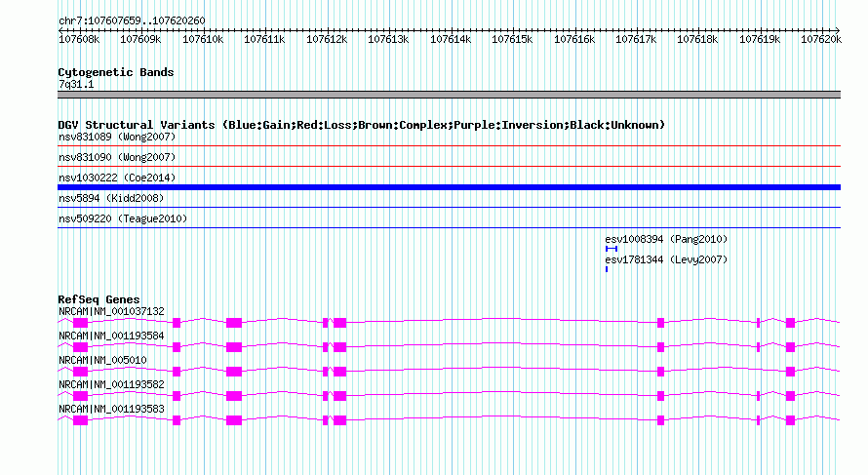Select variant label nsv5894 (Kidd2008)
Image resolution: width=868 pixels, height=475 pixels.
[111, 198]
